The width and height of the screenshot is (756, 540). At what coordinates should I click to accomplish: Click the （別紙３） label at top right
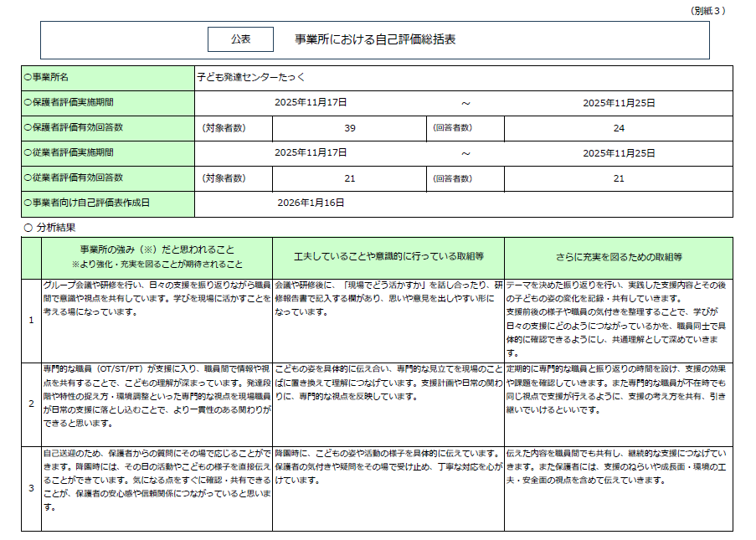pos(709,11)
